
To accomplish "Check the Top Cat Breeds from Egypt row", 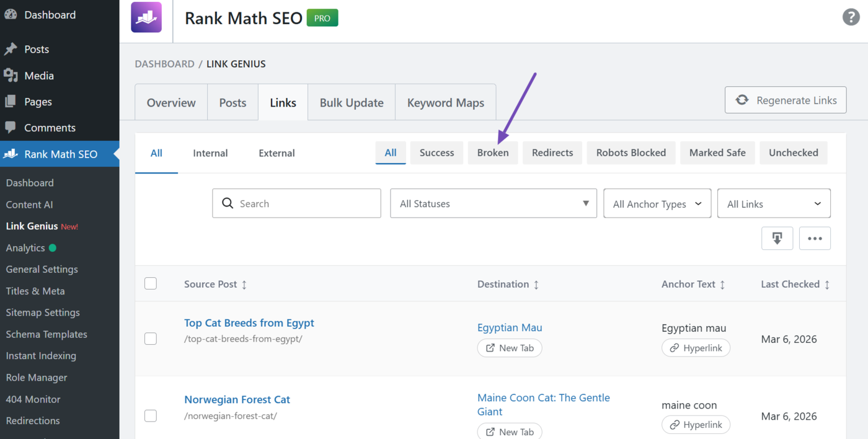I will (151, 339).
